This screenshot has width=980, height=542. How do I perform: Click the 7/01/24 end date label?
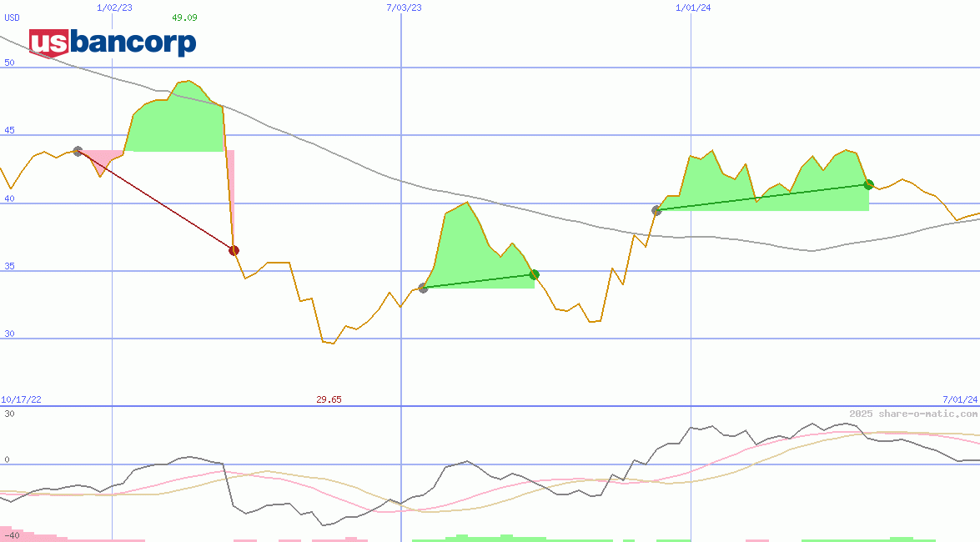pyautogui.click(x=959, y=399)
